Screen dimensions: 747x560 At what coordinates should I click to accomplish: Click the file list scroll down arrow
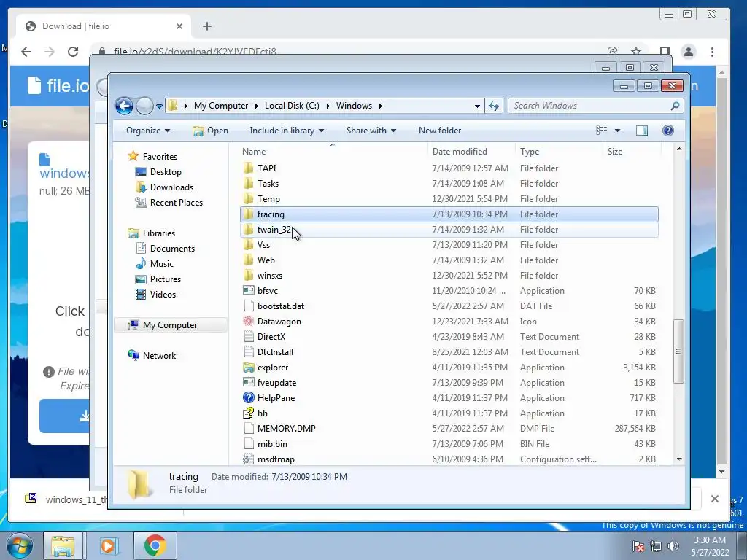click(x=679, y=459)
